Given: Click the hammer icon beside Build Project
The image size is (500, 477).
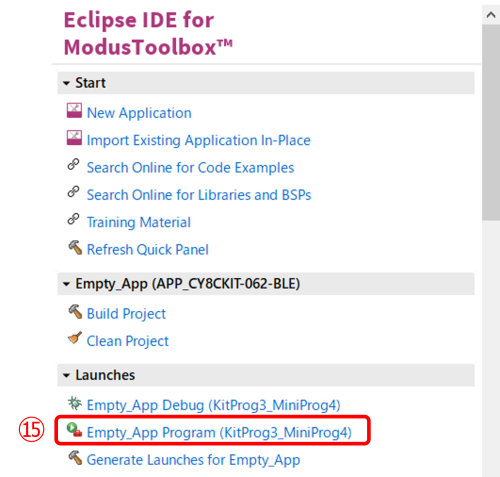Looking at the screenshot, I should point(75,311).
